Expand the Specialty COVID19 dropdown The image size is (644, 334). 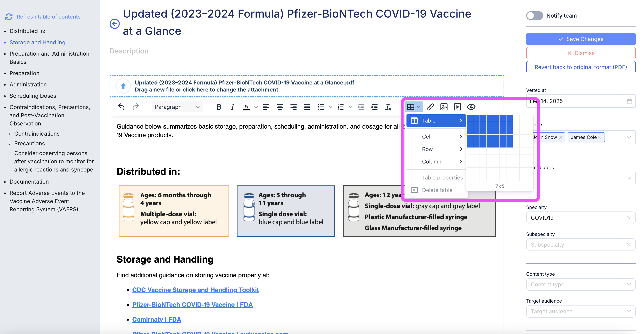tap(581, 218)
